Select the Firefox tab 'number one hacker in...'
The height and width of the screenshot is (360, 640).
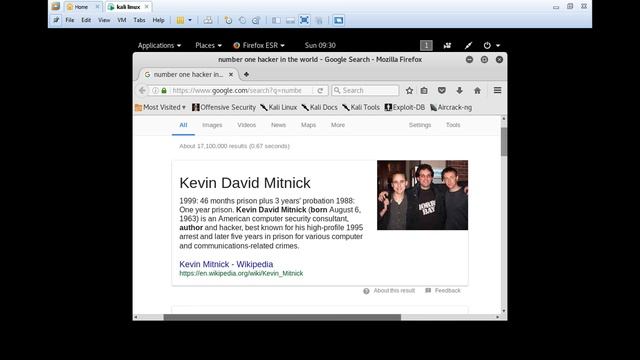point(187,74)
